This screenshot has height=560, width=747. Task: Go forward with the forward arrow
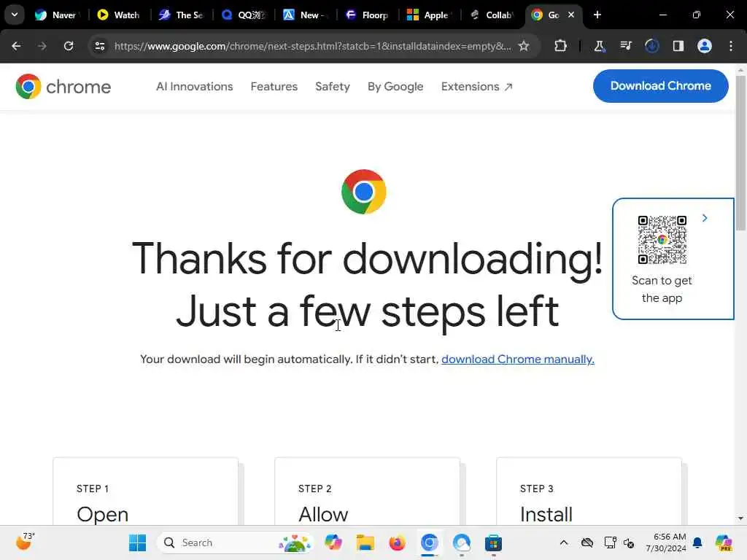(42, 46)
